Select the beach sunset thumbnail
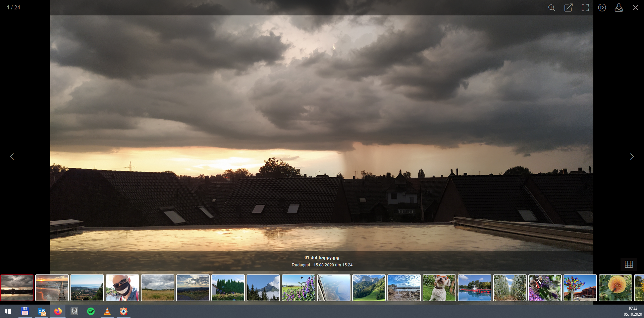 click(x=52, y=288)
